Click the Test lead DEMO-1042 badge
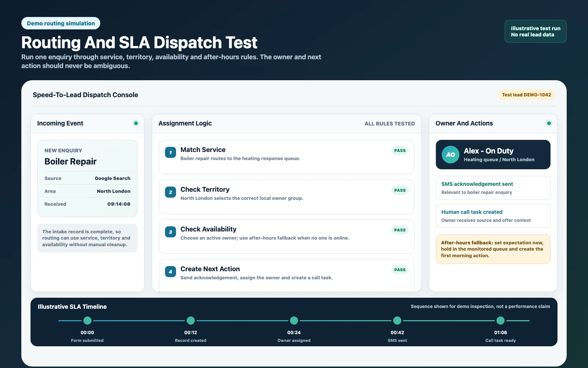Image resolution: width=588 pixels, height=368 pixels. 527,95
